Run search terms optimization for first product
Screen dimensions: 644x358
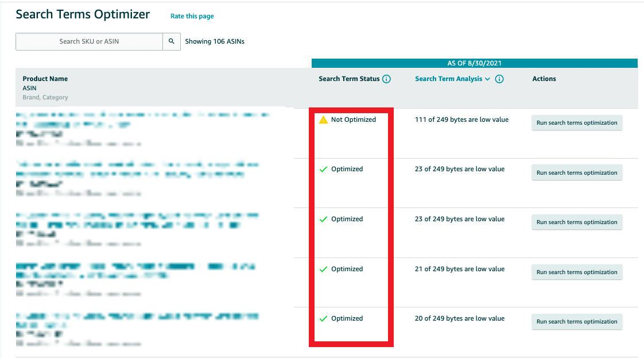577,123
